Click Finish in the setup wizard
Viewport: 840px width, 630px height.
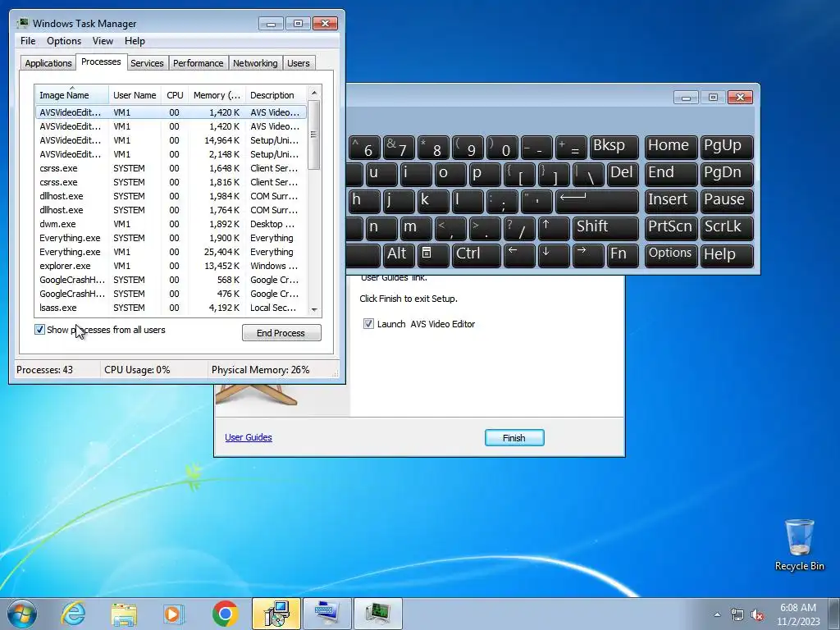tap(514, 438)
